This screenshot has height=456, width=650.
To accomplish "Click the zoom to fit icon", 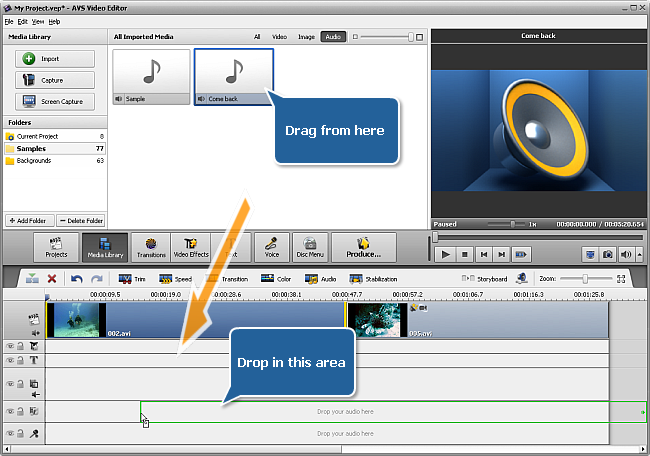I will 621,279.
